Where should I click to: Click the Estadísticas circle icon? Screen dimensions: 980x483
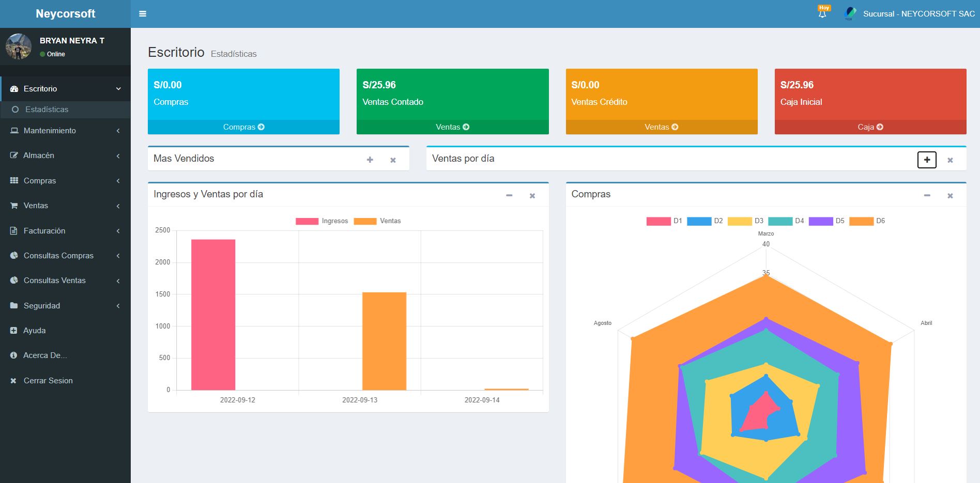pyautogui.click(x=16, y=110)
